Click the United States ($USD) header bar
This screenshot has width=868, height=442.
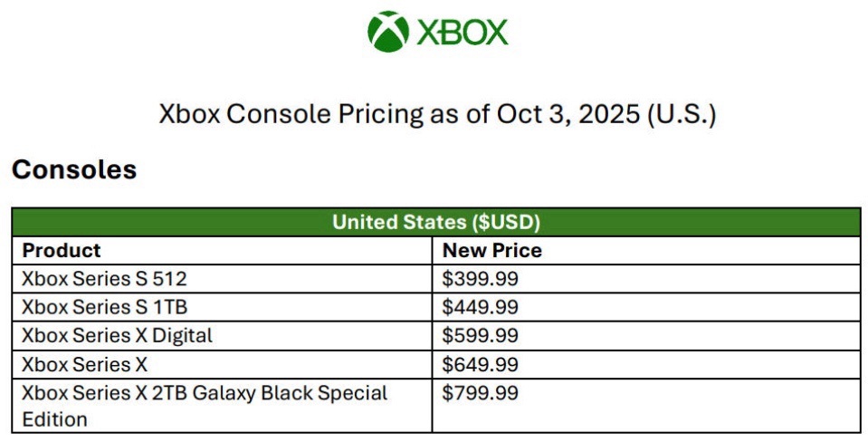tap(436, 222)
